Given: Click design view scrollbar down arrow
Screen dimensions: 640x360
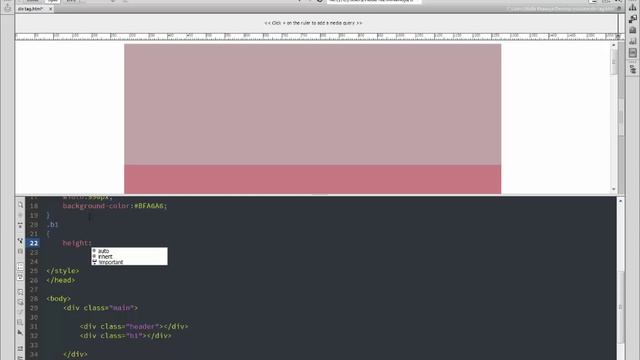Looking at the screenshot, I should [613, 189].
